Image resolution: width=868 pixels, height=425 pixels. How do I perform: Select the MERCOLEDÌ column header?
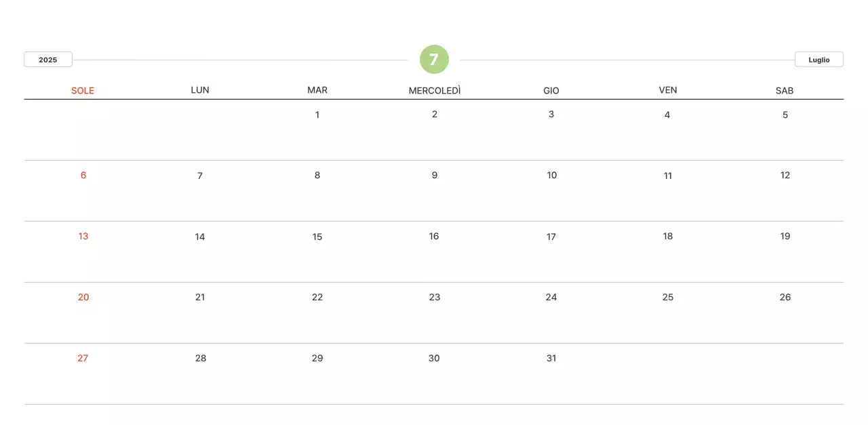pos(435,90)
